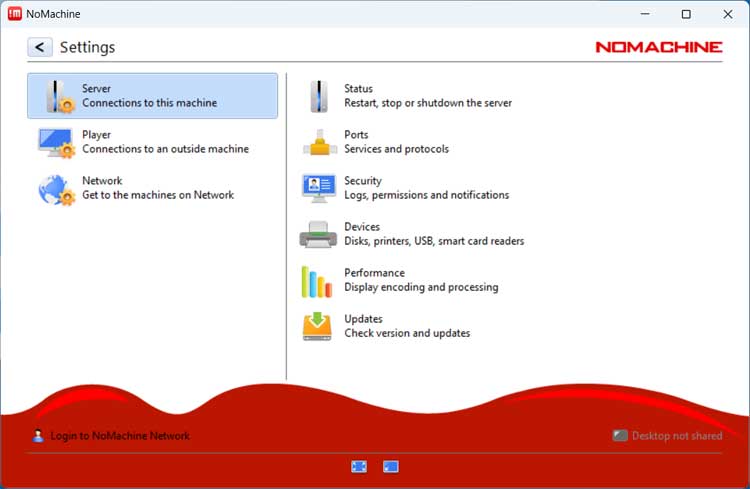
Task: Minimize the NoMachine window
Action: tap(645, 14)
